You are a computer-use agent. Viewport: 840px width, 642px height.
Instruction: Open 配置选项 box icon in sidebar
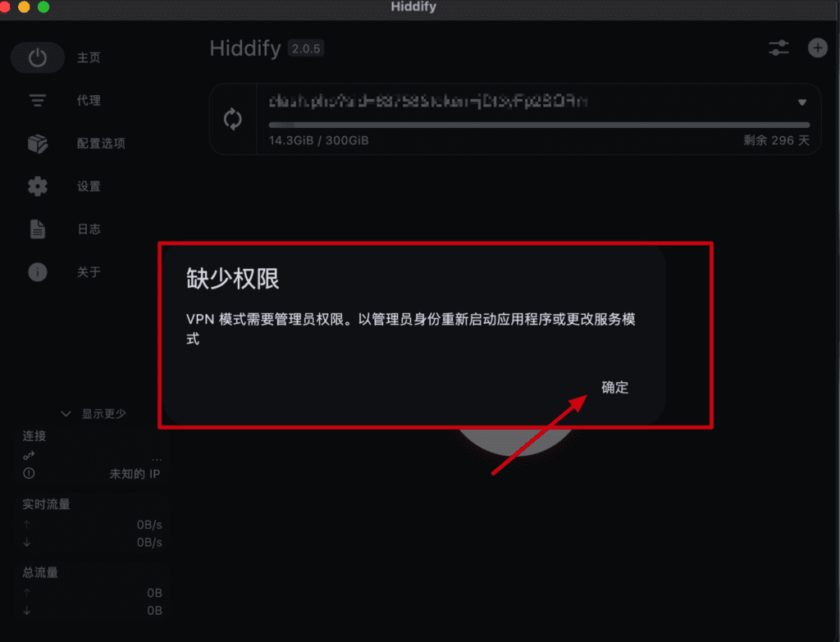38,143
